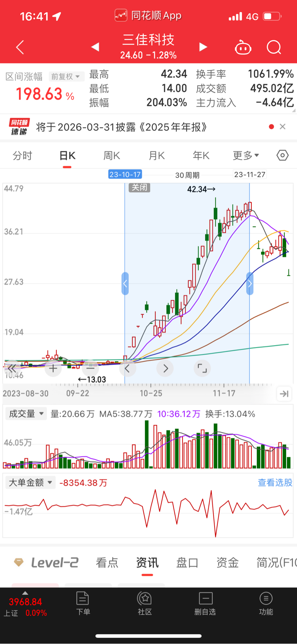Select the 资讯 tab
297x644 pixels.
147,562
